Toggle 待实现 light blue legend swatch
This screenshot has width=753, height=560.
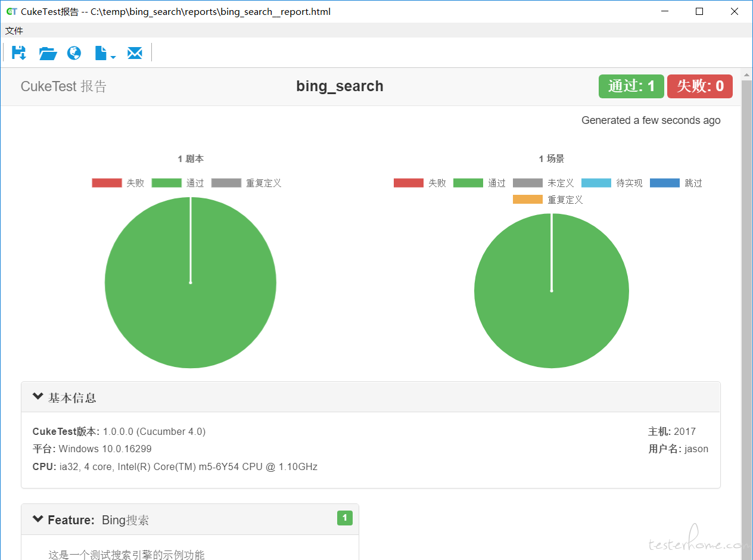pos(596,183)
